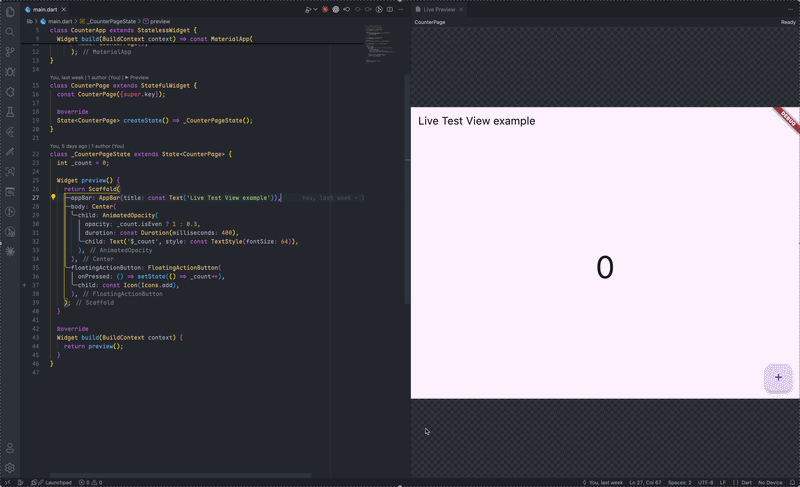800x487 pixels.
Task: Select the preview breadcrumb segment
Action: (157, 21)
